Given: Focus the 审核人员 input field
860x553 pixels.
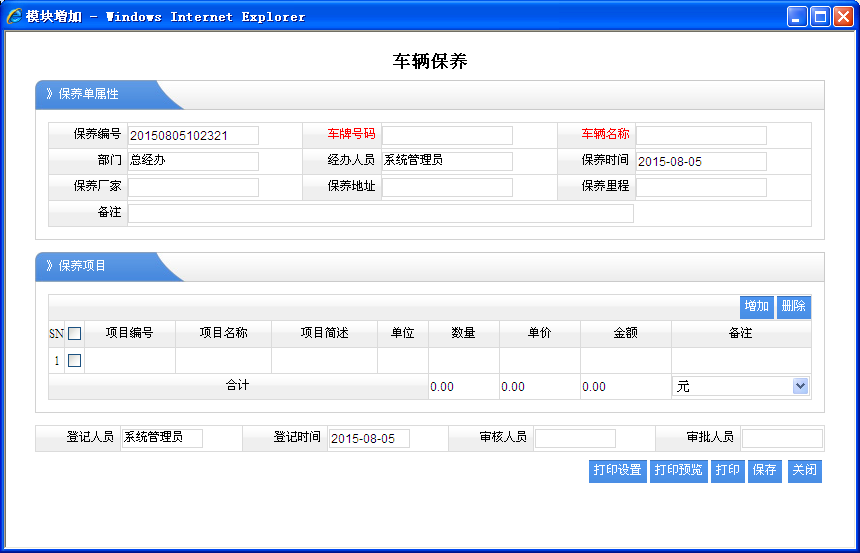Looking at the screenshot, I should click(575, 438).
